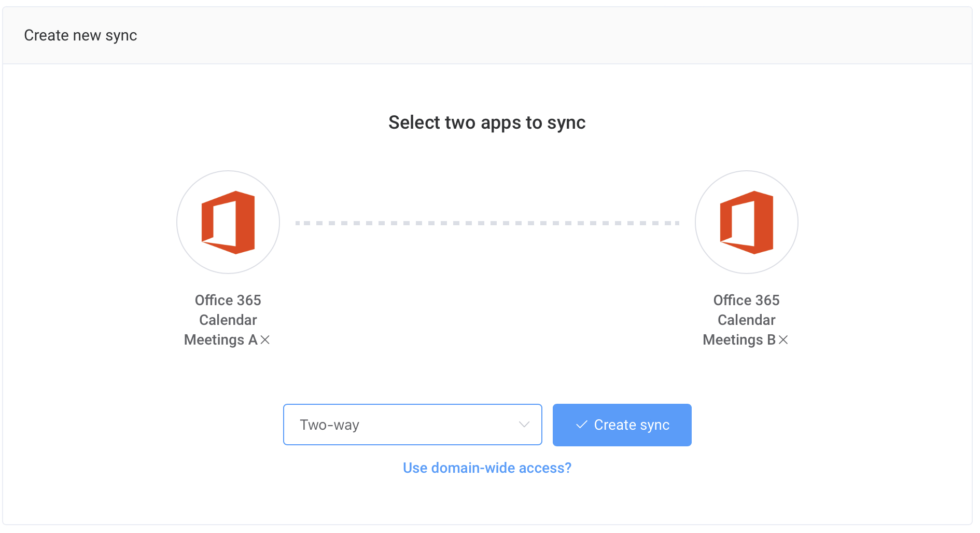Viewport: 980px width, 533px height.
Task: Remove the Meetings A calendar selection
Action: tap(266, 340)
